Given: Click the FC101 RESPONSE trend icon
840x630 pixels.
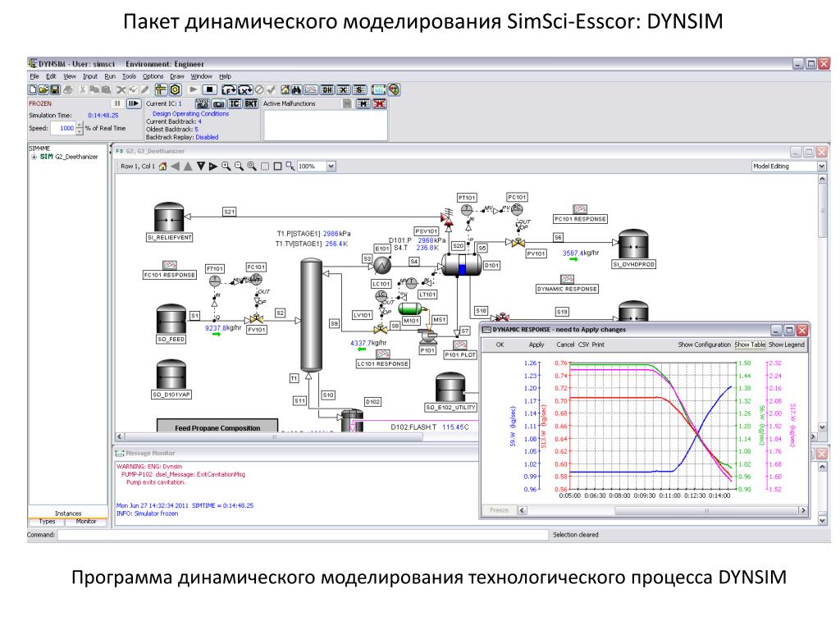Looking at the screenshot, I should coord(169,265).
